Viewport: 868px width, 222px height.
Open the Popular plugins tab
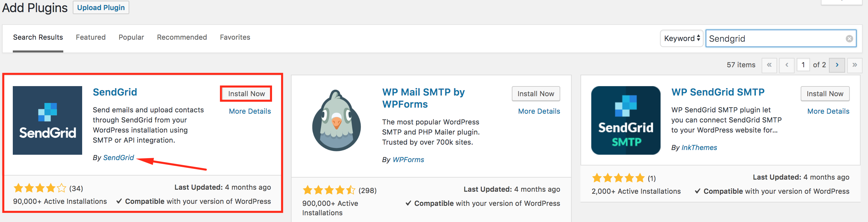131,37
